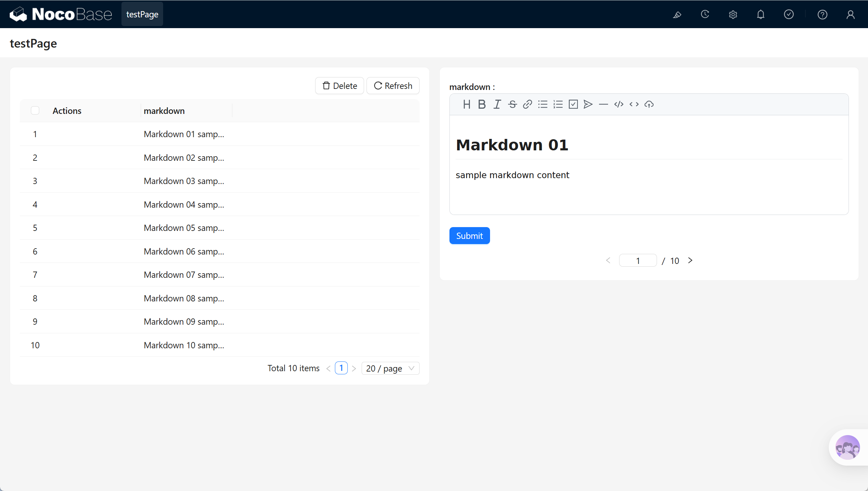Insert ordered list in editor
The height and width of the screenshot is (491, 868).
558,104
